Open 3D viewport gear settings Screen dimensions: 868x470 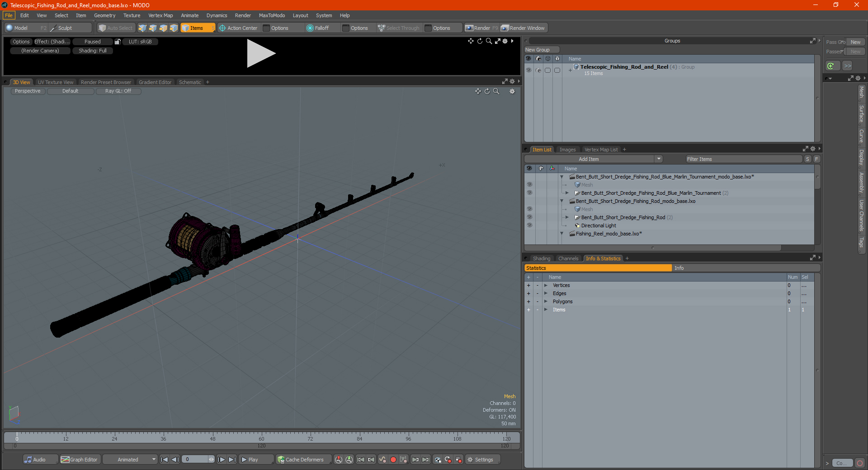[512, 91]
